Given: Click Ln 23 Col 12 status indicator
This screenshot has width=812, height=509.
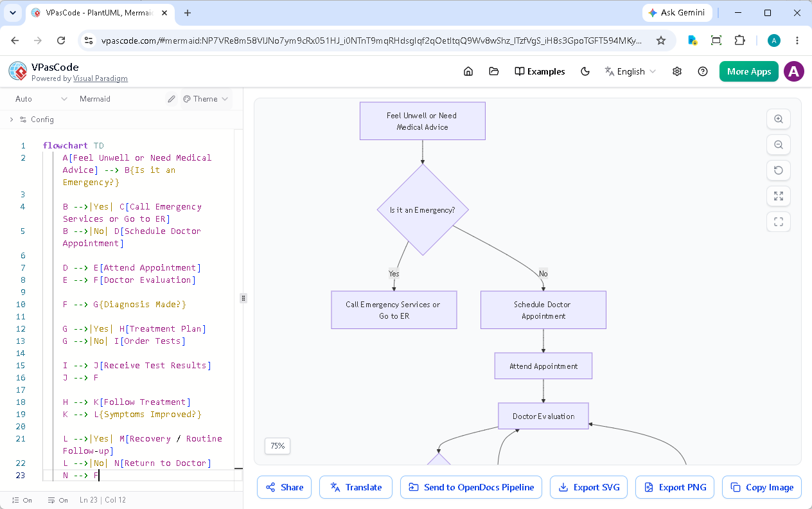Looking at the screenshot, I should (103, 500).
